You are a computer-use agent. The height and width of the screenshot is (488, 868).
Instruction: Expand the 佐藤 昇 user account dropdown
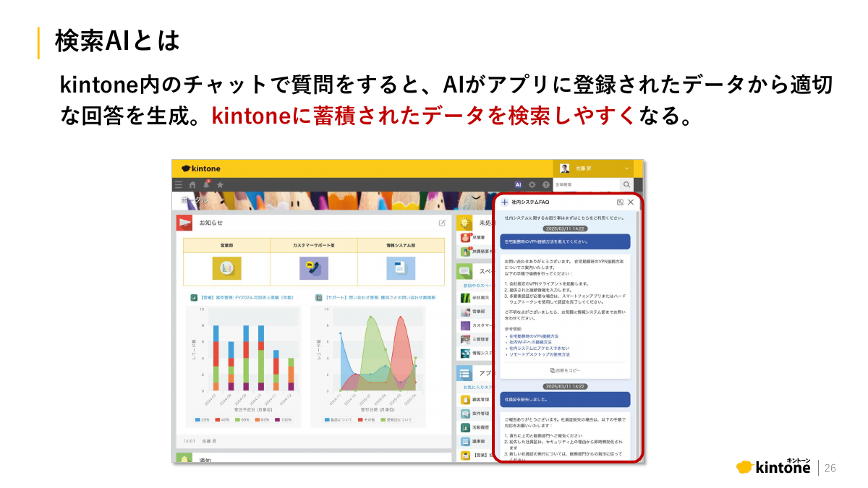593,168
